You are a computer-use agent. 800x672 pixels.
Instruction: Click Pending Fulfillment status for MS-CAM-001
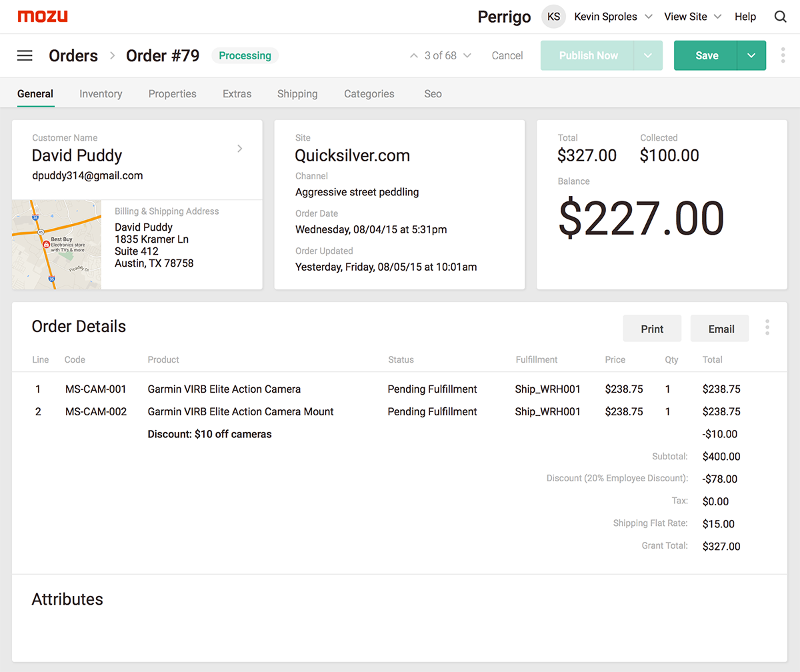coord(433,389)
